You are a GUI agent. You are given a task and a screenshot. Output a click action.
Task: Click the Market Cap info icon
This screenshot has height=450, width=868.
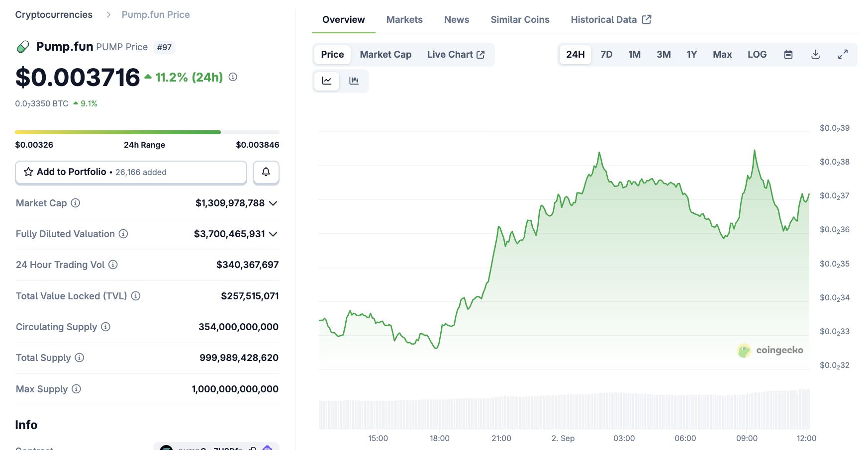click(x=75, y=203)
